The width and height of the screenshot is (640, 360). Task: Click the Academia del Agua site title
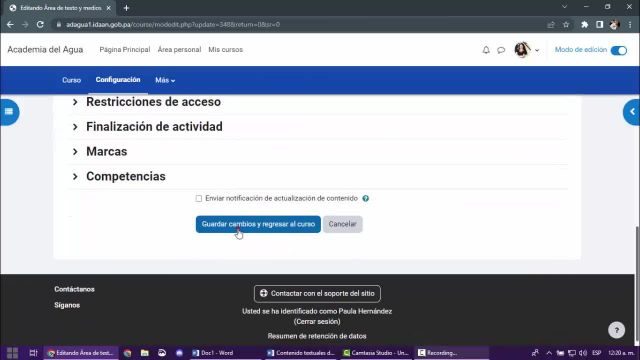click(45, 50)
